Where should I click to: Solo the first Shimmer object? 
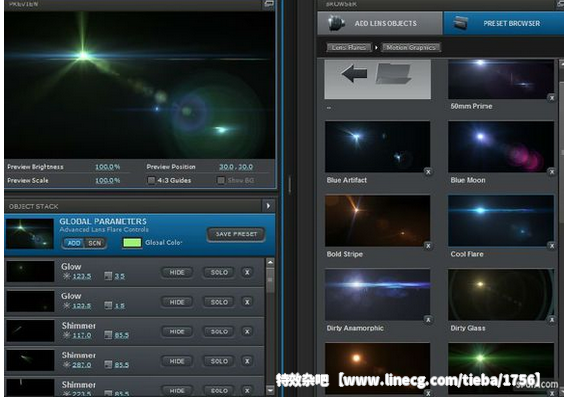pos(219,332)
